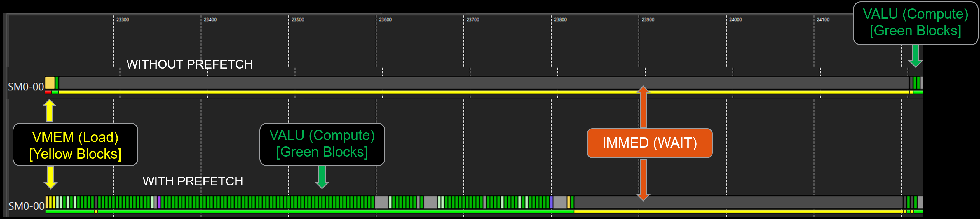Select the dark gray block near 23280 in lower row

click(96, 202)
